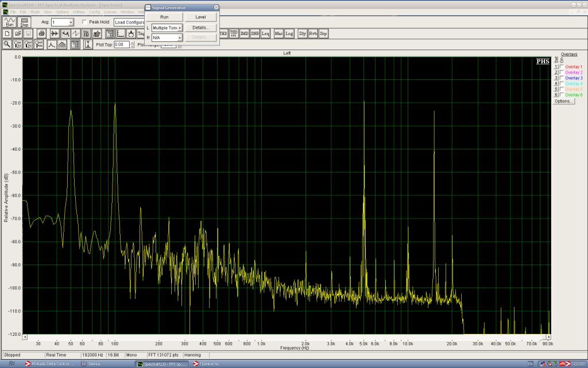Open the L channel Multiple Tone dropdown
The image size is (588, 368).
pos(180,28)
